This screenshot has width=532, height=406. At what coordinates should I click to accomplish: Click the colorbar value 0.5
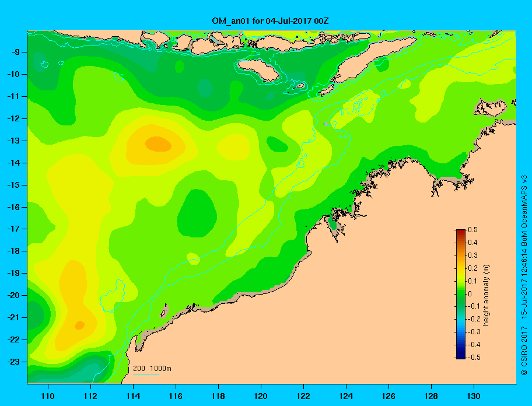(473, 230)
